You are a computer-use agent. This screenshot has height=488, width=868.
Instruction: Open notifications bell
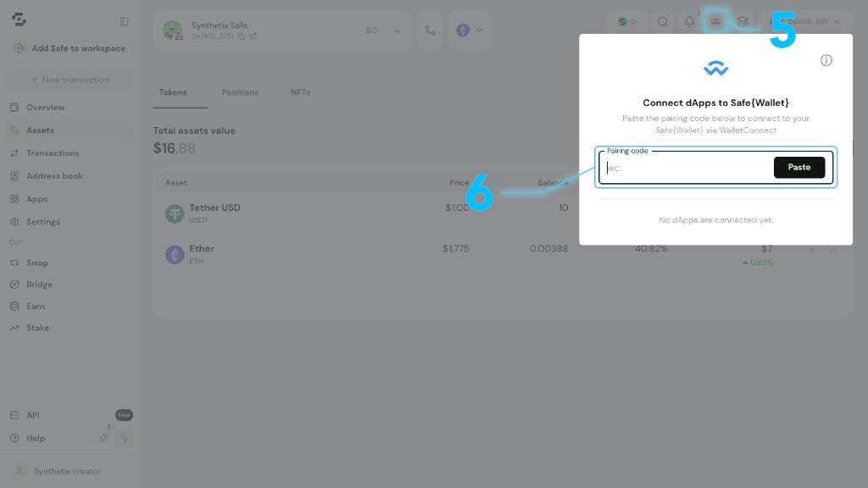pyautogui.click(x=689, y=21)
